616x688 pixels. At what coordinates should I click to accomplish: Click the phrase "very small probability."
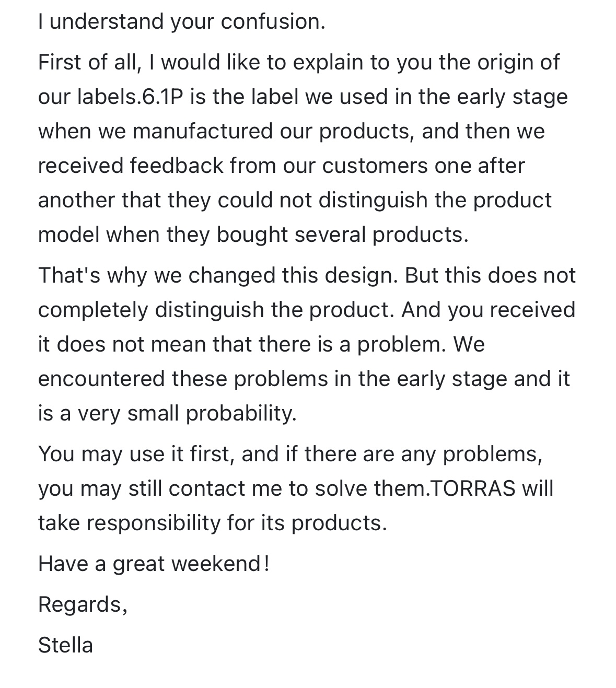click(187, 413)
